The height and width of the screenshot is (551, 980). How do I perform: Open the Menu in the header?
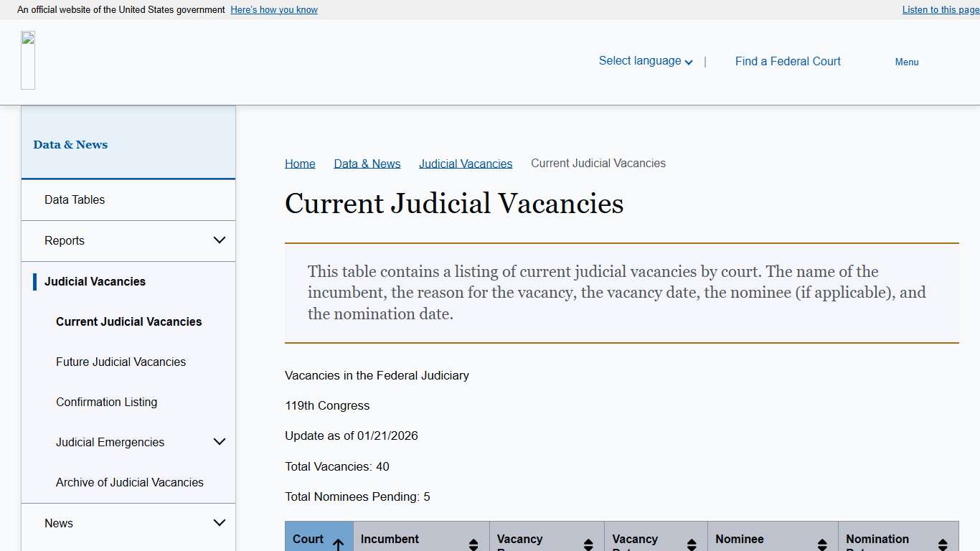(x=906, y=62)
